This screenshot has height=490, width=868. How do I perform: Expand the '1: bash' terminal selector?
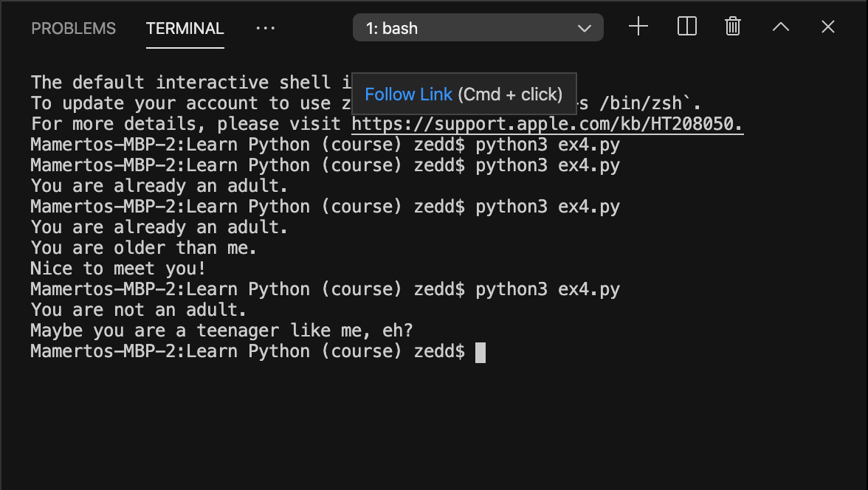click(478, 29)
